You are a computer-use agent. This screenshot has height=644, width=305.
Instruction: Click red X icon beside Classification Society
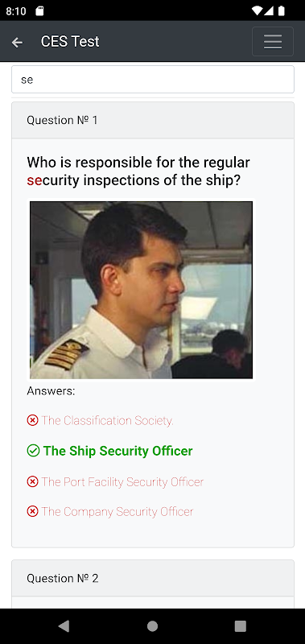(x=32, y=420)
